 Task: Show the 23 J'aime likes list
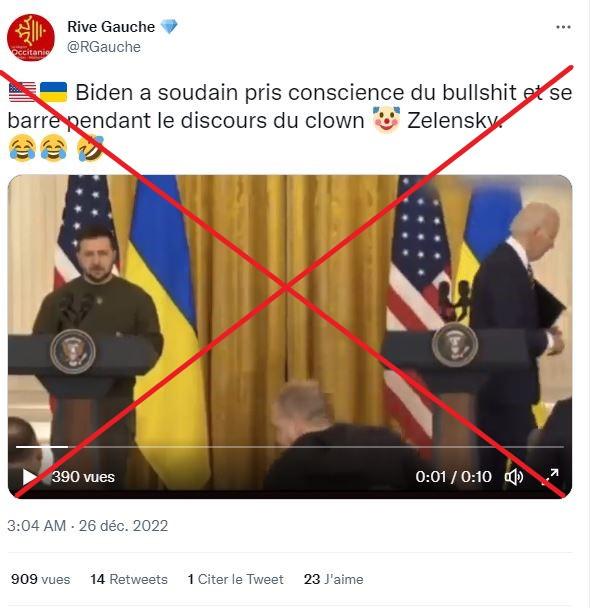pos(334,579)
